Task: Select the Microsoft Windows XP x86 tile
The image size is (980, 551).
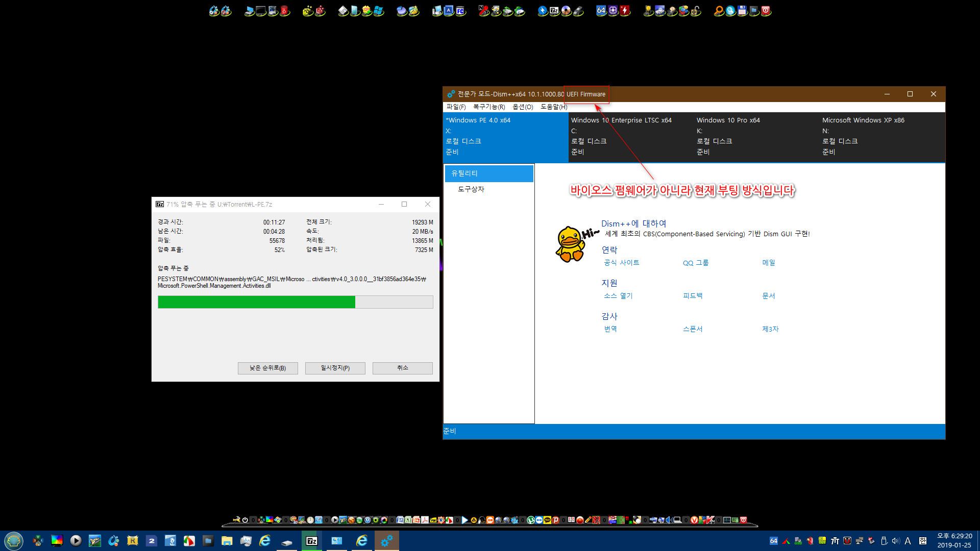Action: coord(883,137)
